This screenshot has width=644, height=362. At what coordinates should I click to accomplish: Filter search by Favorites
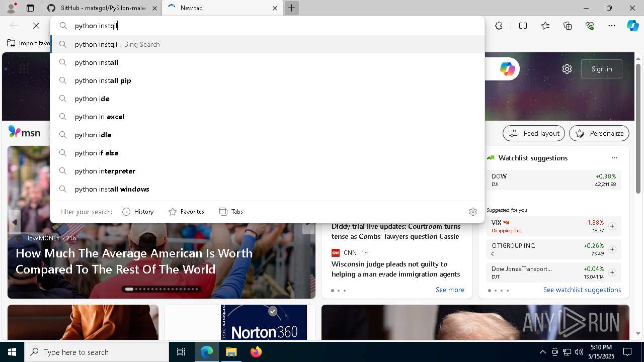186,212
